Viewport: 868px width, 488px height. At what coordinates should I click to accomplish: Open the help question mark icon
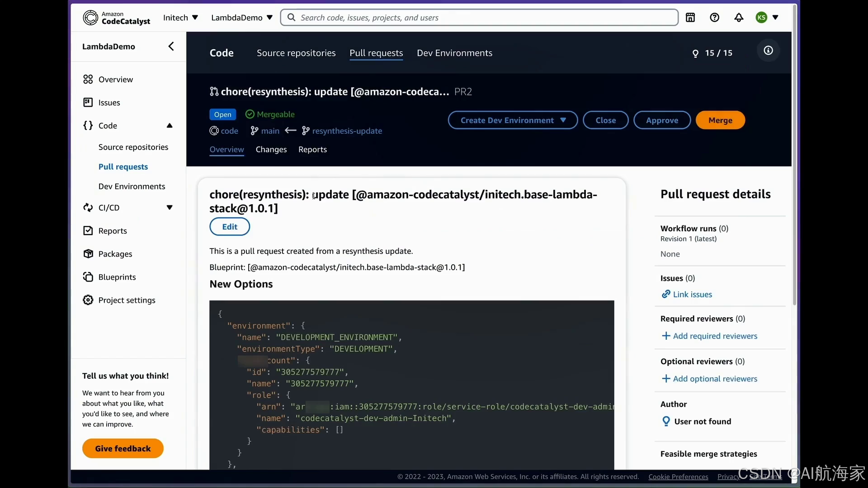[714, 18]
